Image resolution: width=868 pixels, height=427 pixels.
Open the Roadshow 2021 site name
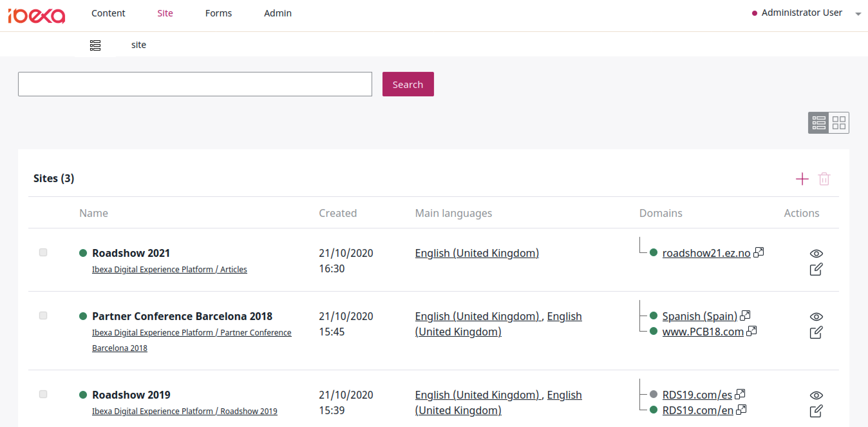[131, 253]
